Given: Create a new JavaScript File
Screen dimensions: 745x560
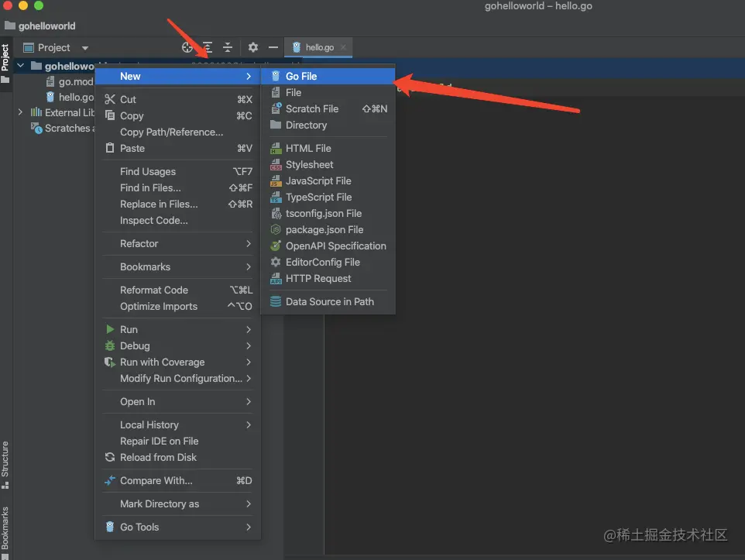Looking at the screenshot, I should pyautogui.click(x=328, y=180).
